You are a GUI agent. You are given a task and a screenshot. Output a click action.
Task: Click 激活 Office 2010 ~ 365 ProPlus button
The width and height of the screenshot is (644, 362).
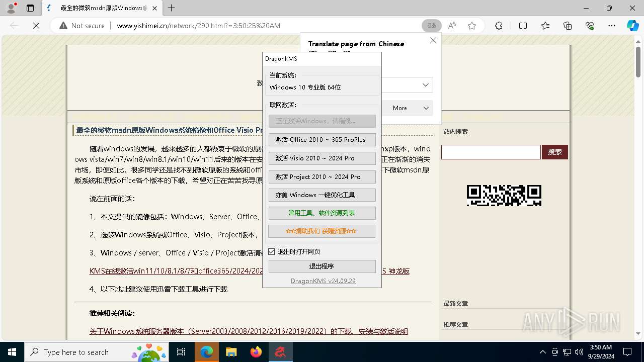(322, 140)
